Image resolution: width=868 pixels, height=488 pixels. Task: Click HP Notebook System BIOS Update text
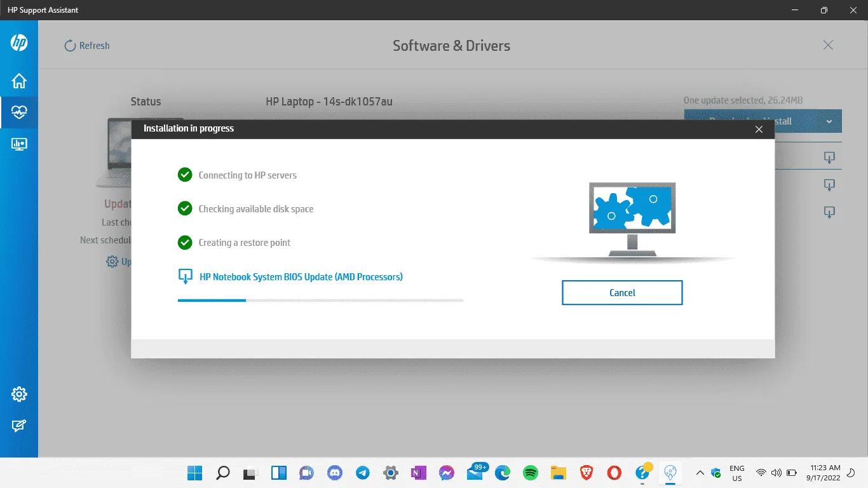tap(301, 277)
